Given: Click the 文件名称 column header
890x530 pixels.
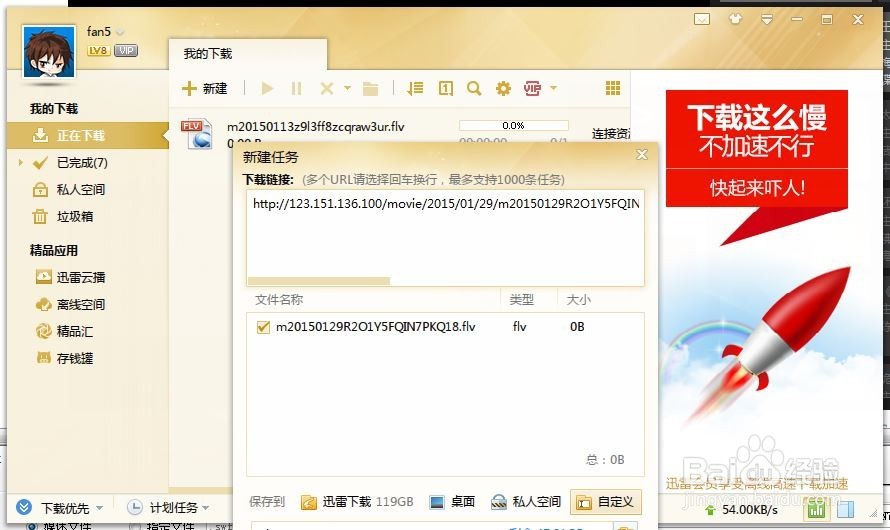Looking at the screenshot, I should 279,300.
